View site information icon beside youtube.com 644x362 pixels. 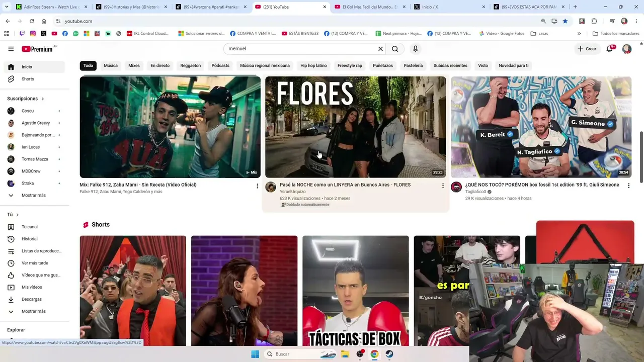coord(58,21)
